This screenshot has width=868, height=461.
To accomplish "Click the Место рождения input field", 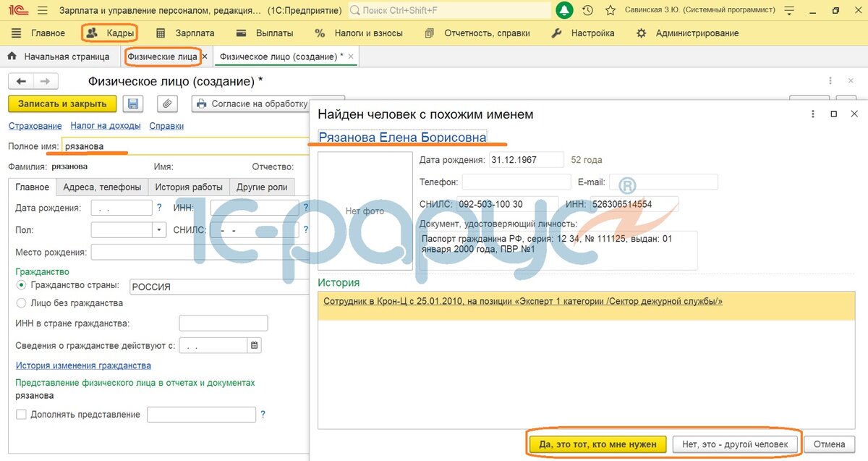I will tap(200, 253).
